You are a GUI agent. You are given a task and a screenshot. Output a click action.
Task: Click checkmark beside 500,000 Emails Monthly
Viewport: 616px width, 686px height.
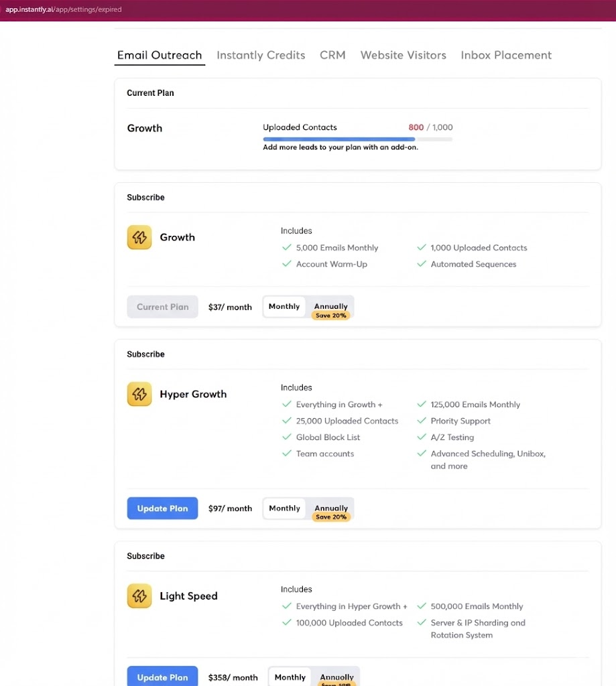click(422, 606)
